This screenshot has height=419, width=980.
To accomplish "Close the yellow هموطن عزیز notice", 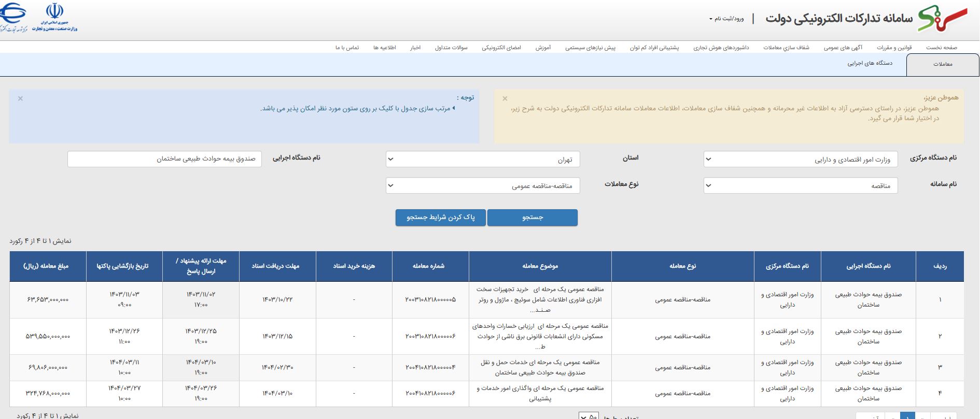I will click(505, 98).
